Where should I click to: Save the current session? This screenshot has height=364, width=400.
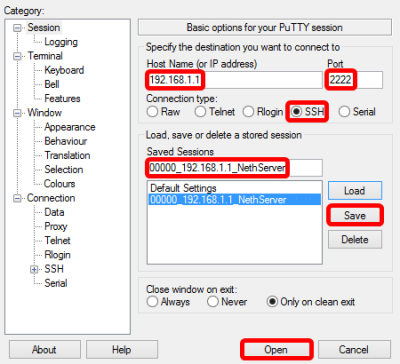click(355, 215)
